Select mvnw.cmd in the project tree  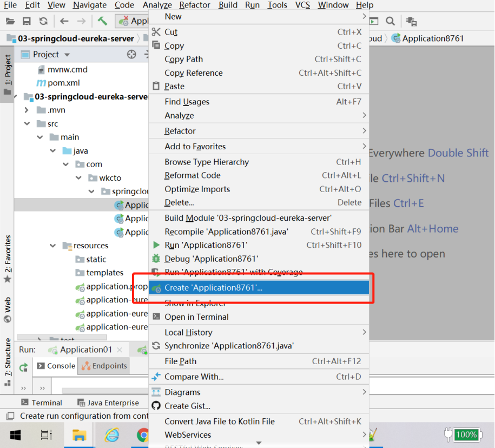coord(63,69)
